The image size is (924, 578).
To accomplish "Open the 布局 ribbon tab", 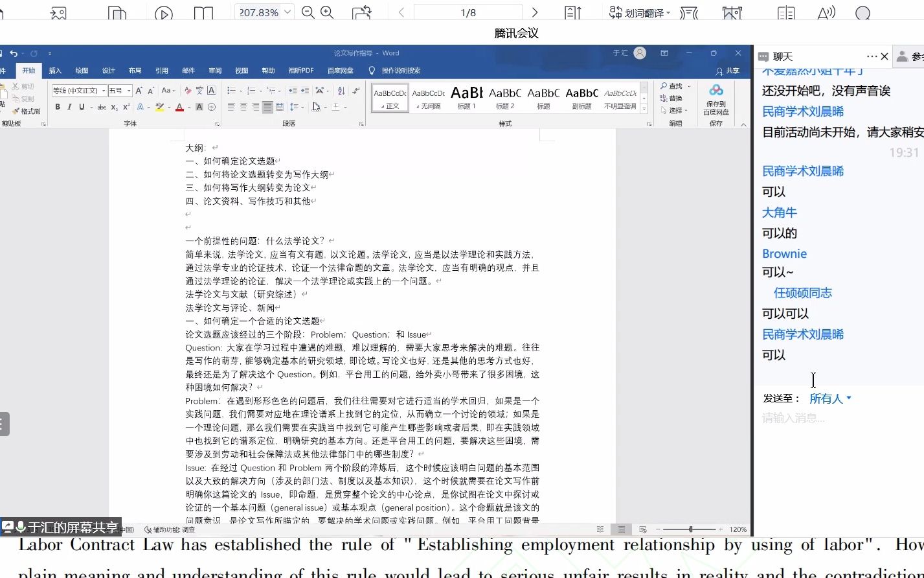I will click(135, 71).
